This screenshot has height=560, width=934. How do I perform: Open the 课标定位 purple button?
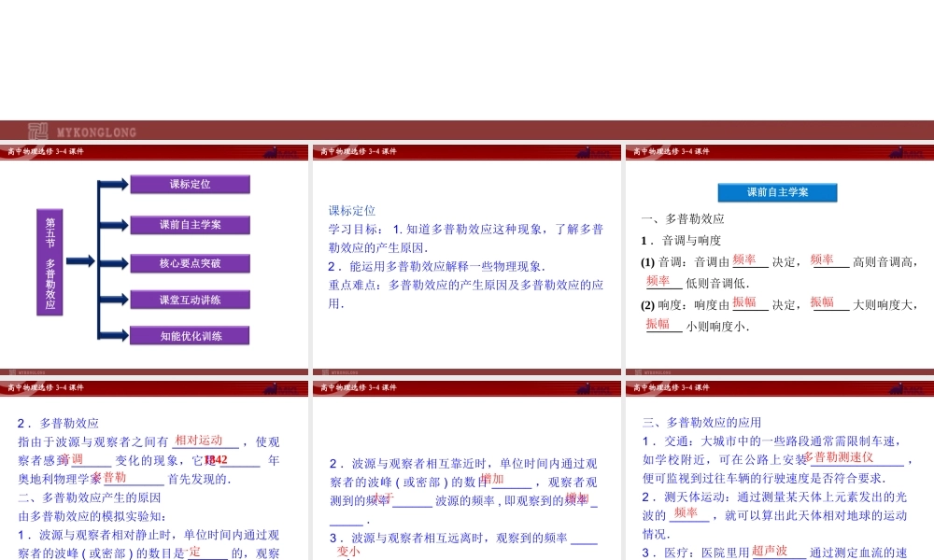[190, 185]
